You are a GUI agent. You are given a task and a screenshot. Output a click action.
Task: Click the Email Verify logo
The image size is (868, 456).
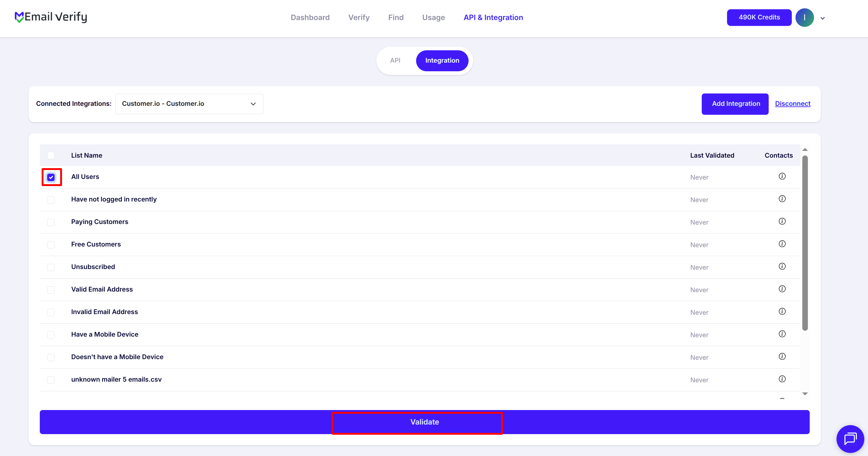pos(51,17)
